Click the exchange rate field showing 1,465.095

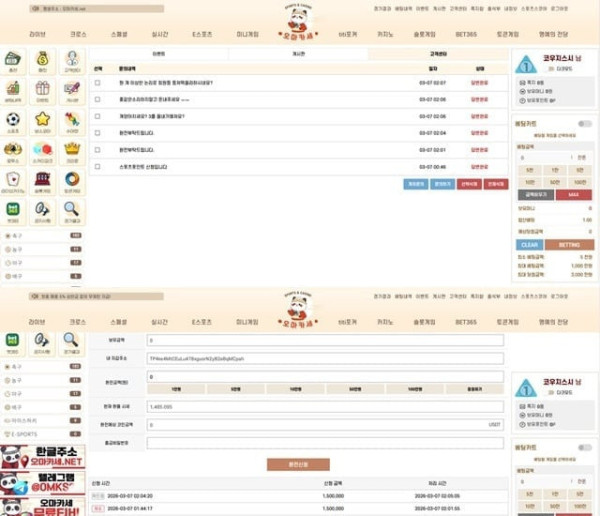click(x=325, y=407)
